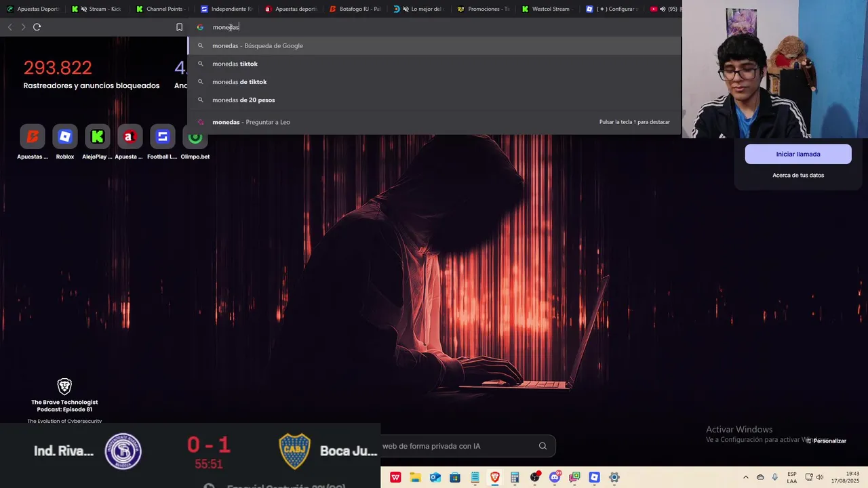868x488 pixels.
Task: Open the chat-bubbles app taskbar icon
Action: click(x=574, y=477)
